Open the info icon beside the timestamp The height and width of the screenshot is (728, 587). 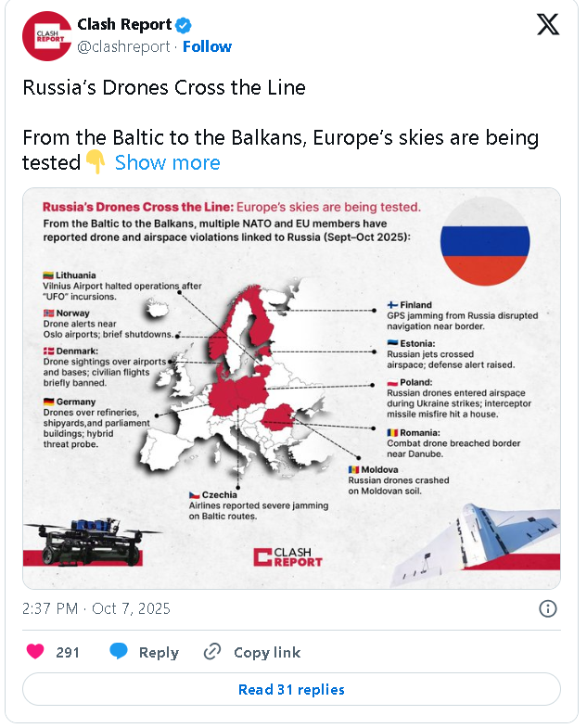point(548,608)
